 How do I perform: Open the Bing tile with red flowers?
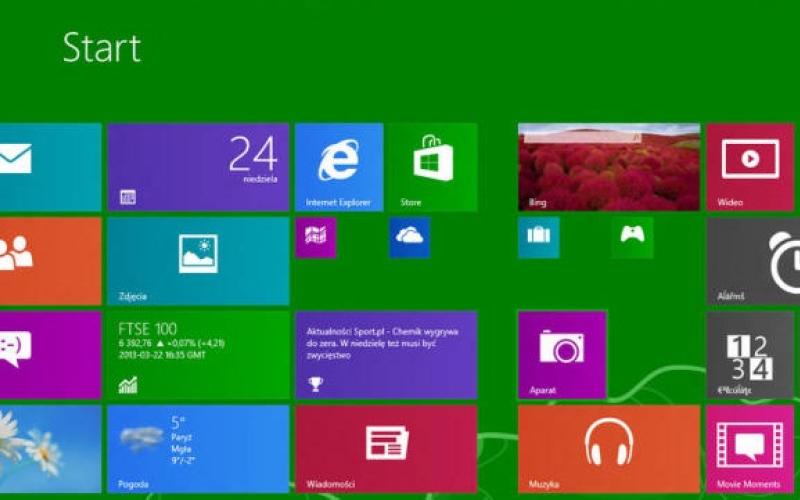[608, 167]
